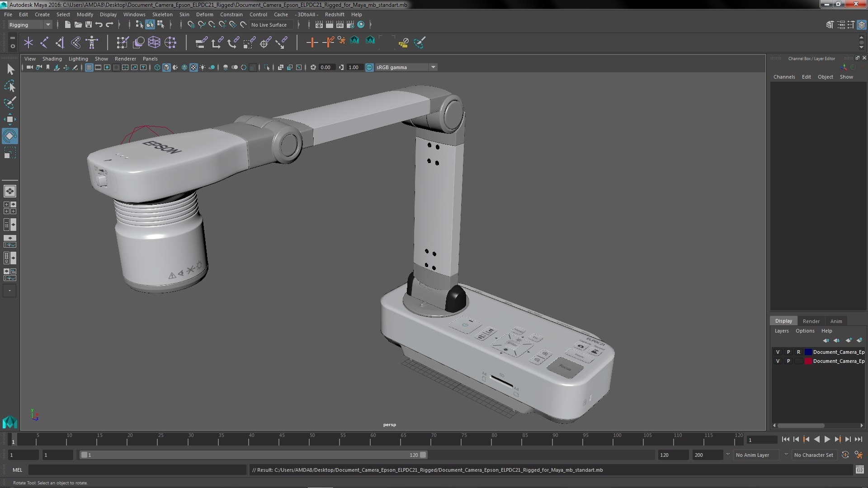Screen dimensions: 868x488
Task: Activate the Scale tool
Action: [10, 153]
